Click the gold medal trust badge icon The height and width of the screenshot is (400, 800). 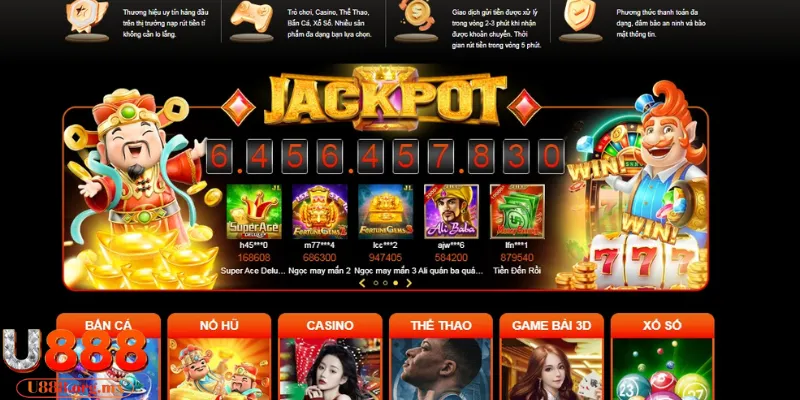point(87,18)
